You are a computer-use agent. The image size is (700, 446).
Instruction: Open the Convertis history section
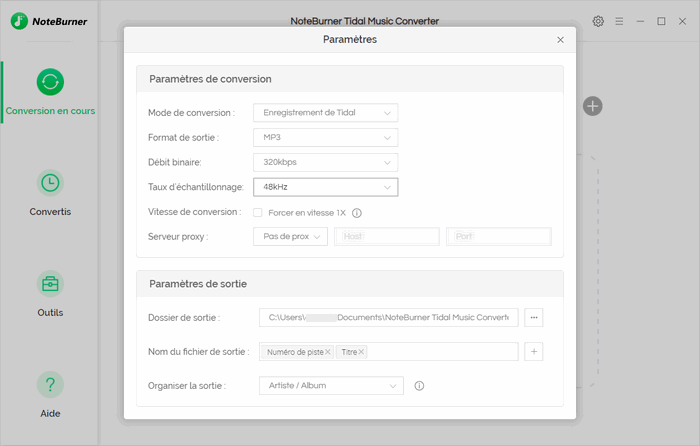[50, 193]
